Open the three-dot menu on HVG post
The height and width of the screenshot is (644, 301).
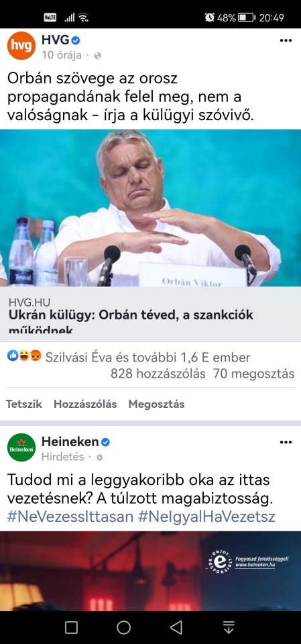[x=286, y=41]
